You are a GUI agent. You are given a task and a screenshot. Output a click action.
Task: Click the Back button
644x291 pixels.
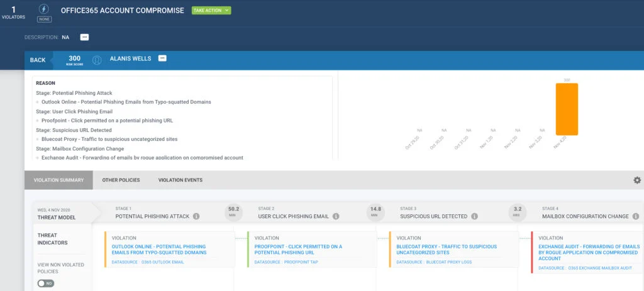[x=38, y=60]
